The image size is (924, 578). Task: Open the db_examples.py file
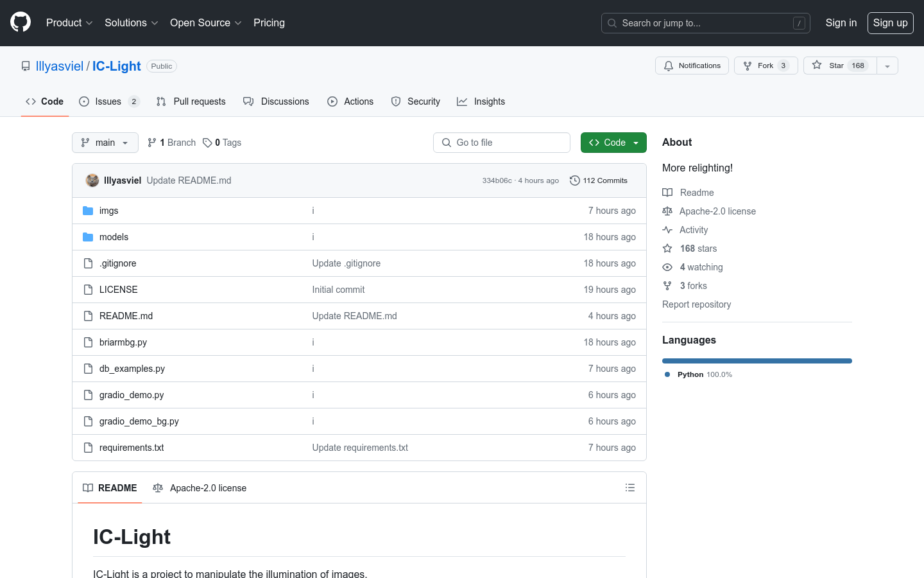click(x=132, y=369)
